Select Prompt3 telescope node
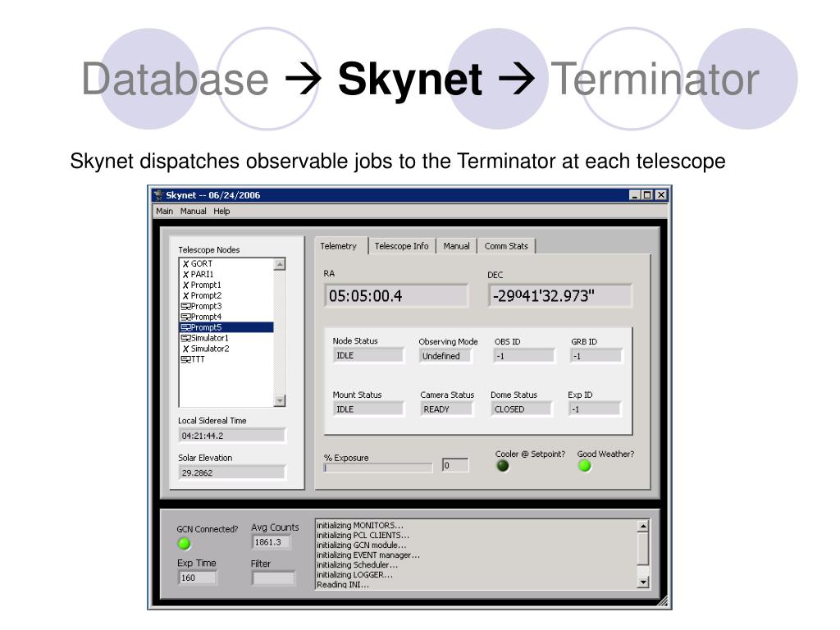 click(206, 307)
